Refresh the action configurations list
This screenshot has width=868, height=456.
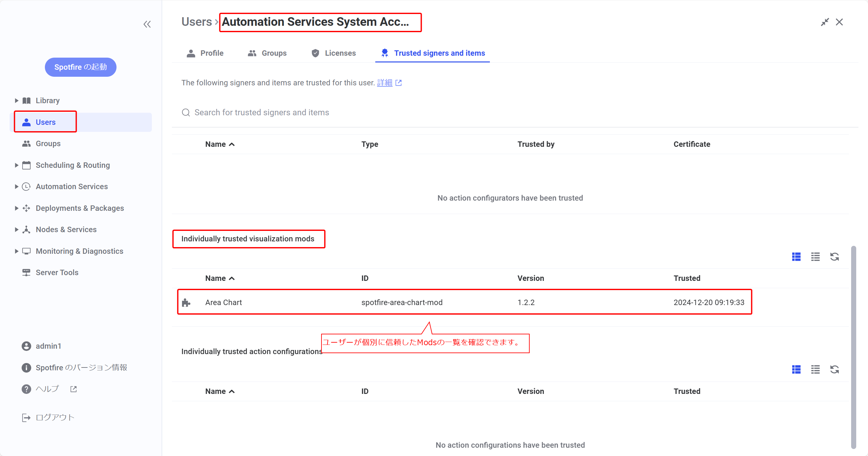(835, 370)
